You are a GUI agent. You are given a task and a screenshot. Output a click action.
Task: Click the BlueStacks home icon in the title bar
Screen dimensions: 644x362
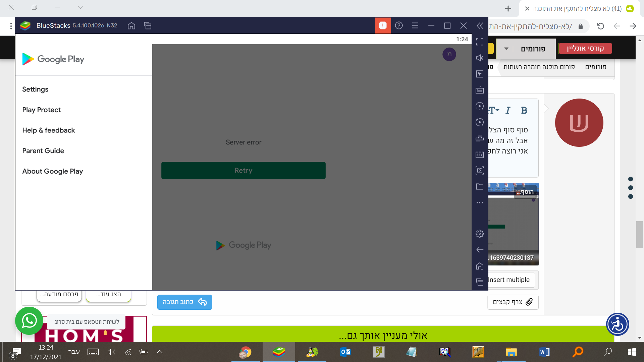pyautogui.click(x=131, y=25)
